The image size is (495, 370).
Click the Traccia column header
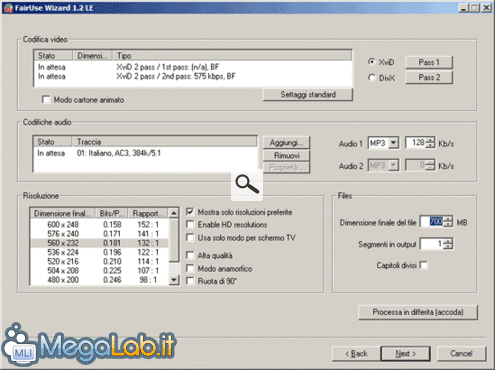click(165, 142)
